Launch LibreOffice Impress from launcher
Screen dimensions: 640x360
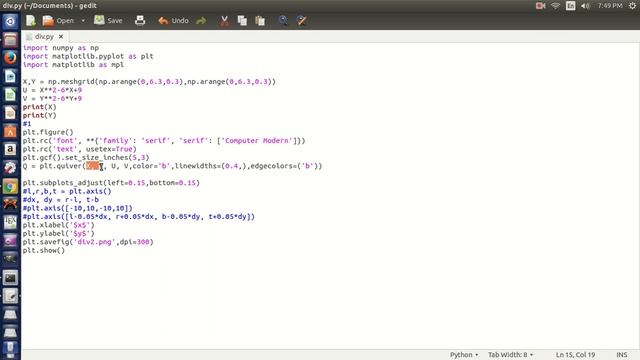pyautogui.click(x=10, y=113)
